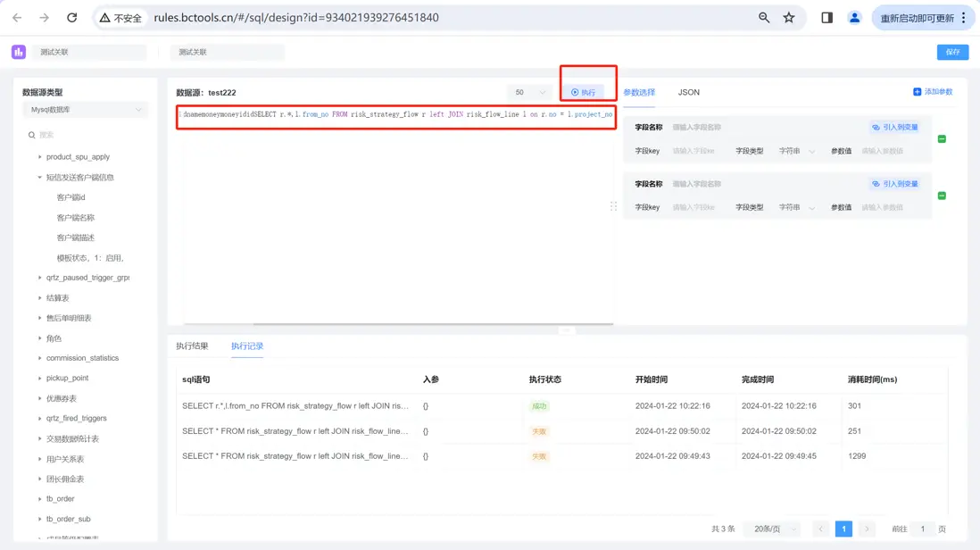Viewport: 980px width, 550px height.
Task: Select the 模板状态 column
Action: pyautogui.click(x=91, y=257)
